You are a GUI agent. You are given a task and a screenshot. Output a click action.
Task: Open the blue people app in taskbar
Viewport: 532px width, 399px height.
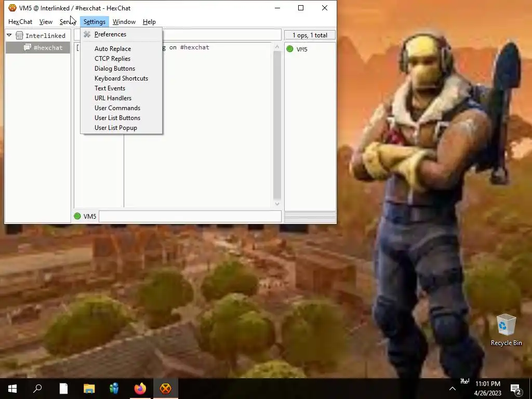[x=114, y=389]
